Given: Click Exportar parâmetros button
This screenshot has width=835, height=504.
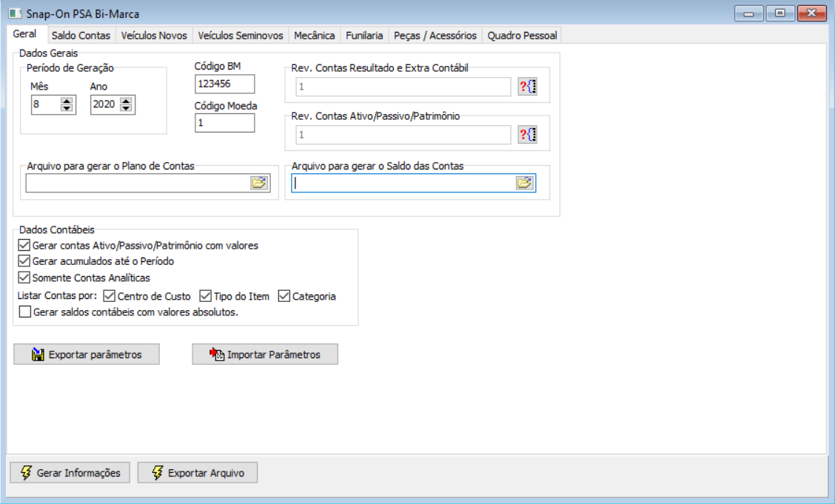Looking at the screenshot, I should coord(87,355).
